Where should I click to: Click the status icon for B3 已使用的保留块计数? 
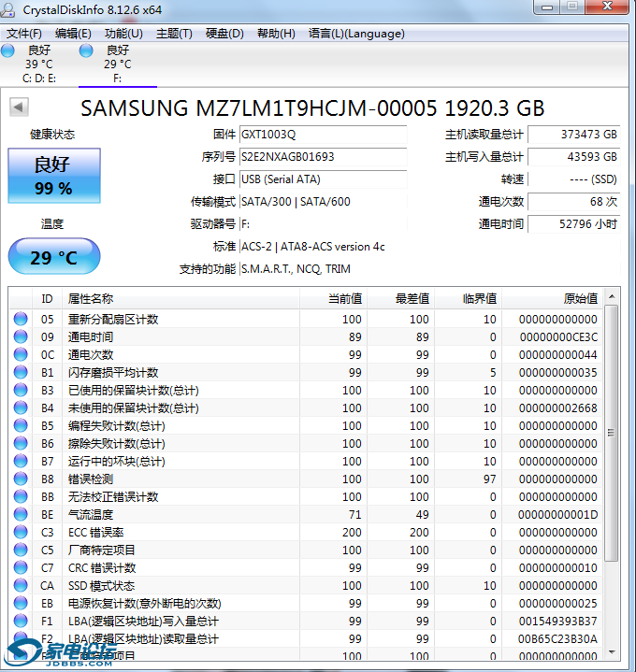tap(21, 390)
